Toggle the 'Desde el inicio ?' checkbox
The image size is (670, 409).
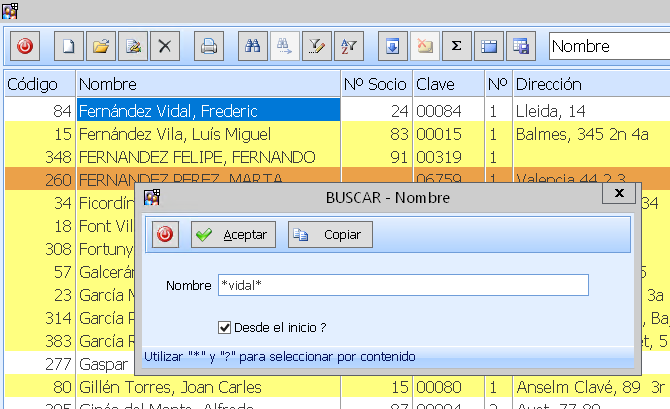click(225, 326)
